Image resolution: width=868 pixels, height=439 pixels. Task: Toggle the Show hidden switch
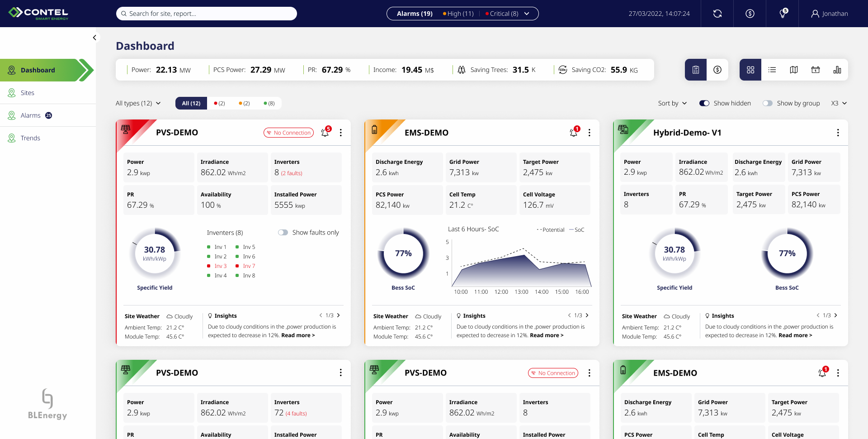click(x=704, y=103)
